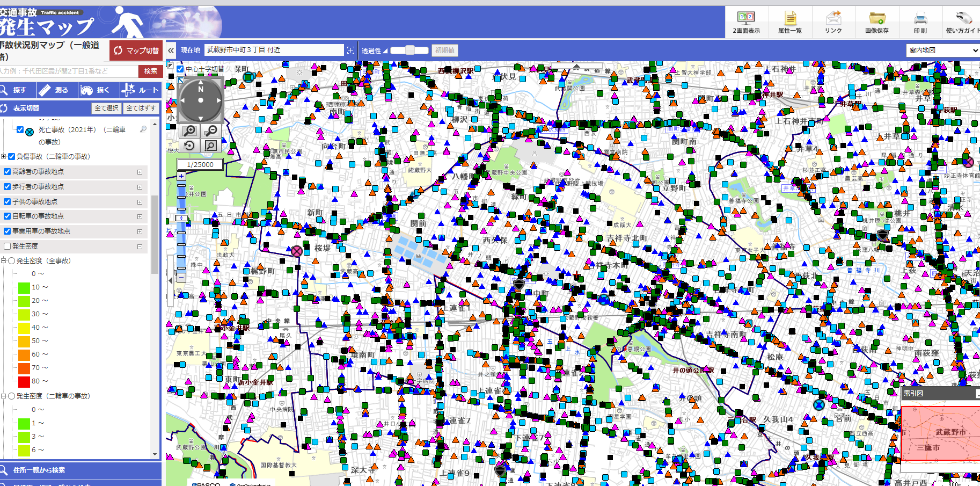Image resolution: width=980 pixels, height=486 pixels.
Task: Click the red 80～ density swatch
Action: coord(24,381)
